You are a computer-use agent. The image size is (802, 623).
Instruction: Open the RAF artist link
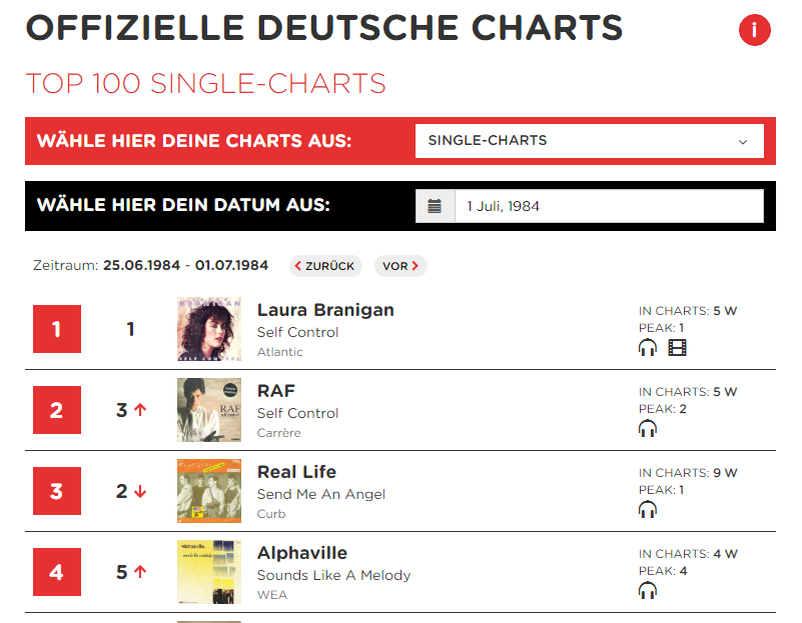pyautogui.click(x=276, y=391)
